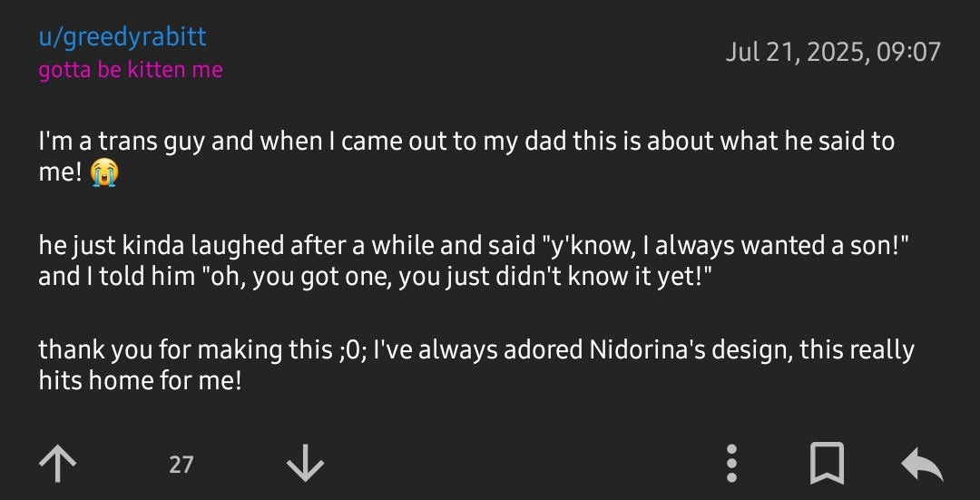Click the comment score showing 27
Viewport: 980px width, 500px height.
(x=181, y=465)
